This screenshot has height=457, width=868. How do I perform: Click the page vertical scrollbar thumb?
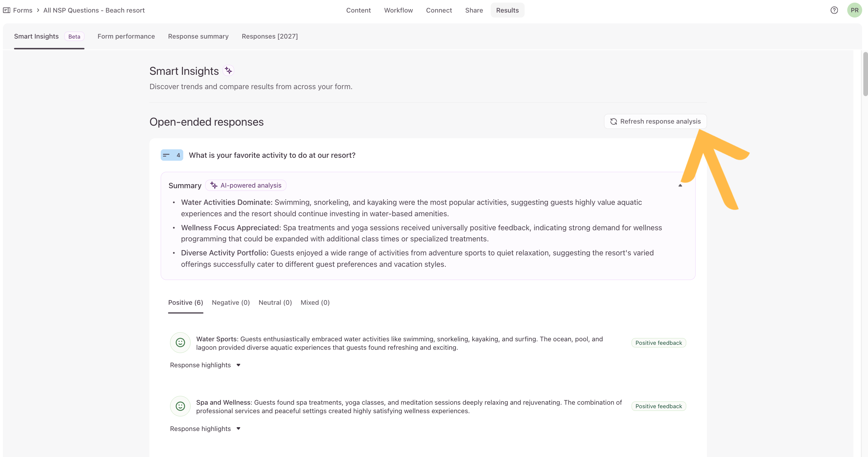(865, 74)
